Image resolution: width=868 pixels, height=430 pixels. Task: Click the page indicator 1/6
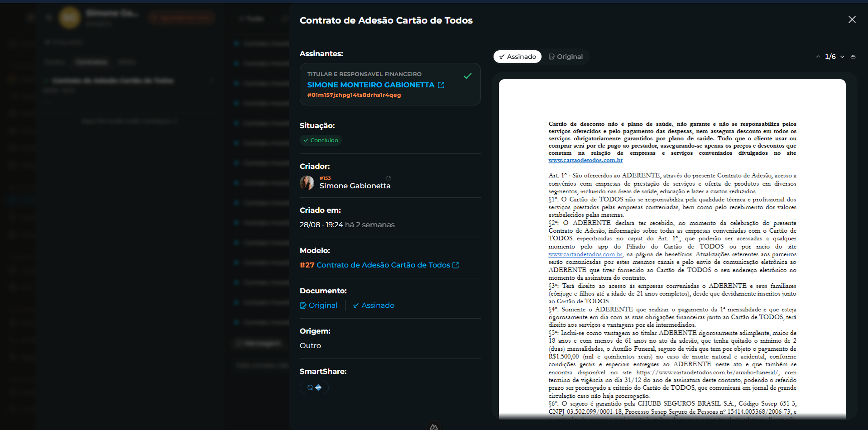tap(830, 57)
